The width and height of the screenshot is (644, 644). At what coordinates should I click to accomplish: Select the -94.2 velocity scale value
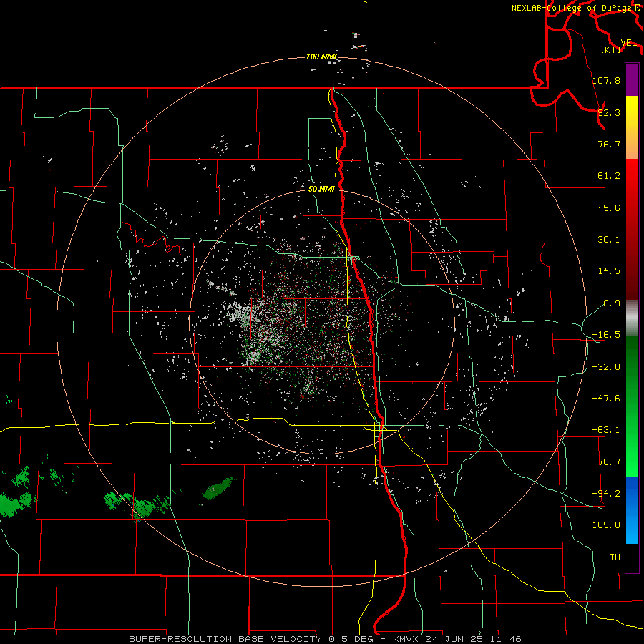pos(606,494)
